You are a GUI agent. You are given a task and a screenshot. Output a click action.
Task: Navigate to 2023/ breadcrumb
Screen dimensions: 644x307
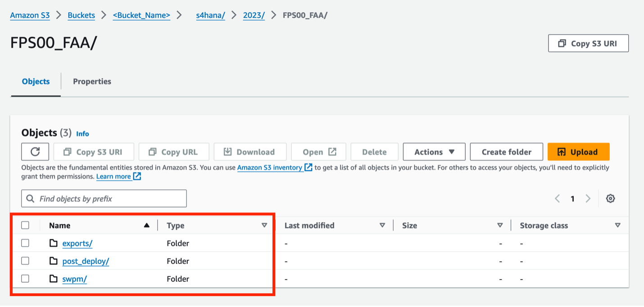[x=254, y=15]
